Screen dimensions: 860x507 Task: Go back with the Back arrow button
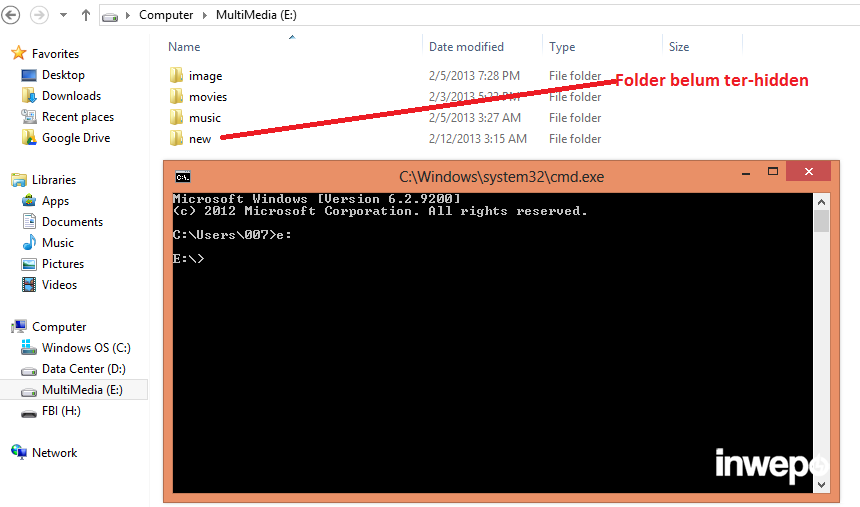(10, 15)
